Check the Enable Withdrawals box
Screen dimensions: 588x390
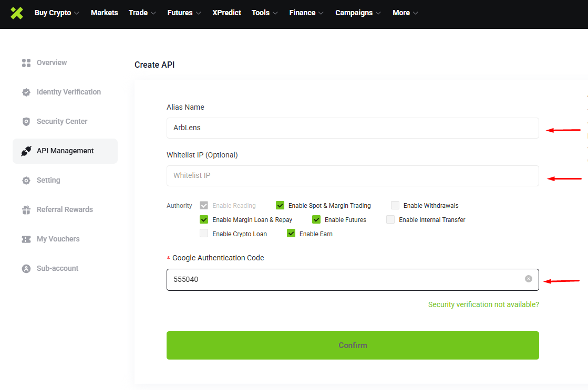pos(395,205)
